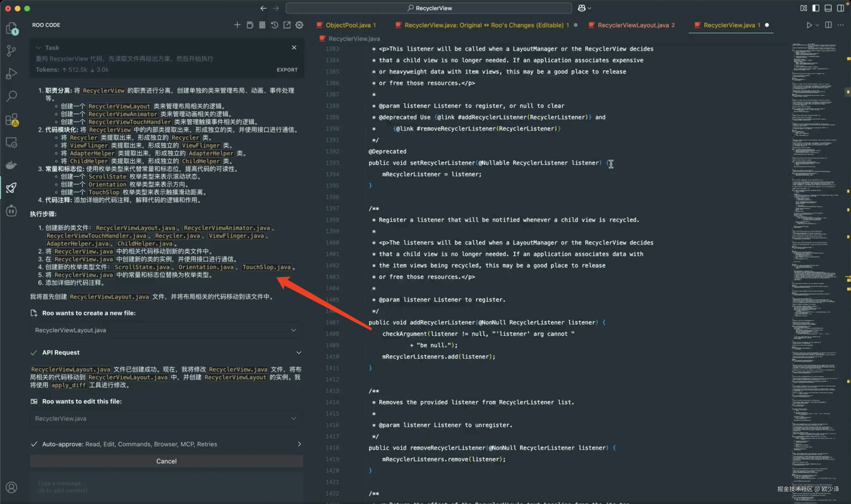Image resolution: width=851 pixels, height=504 pixels.
Task: Collapse the Task header section
Action: [38, 48]
